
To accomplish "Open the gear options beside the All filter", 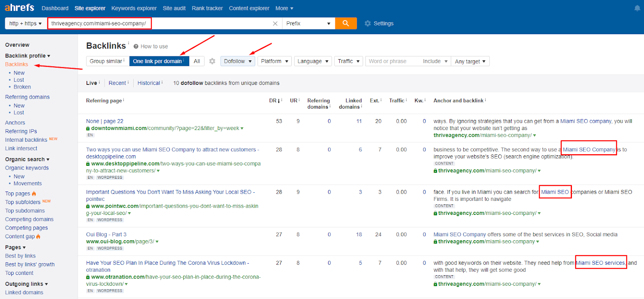I will pos(212,61).
